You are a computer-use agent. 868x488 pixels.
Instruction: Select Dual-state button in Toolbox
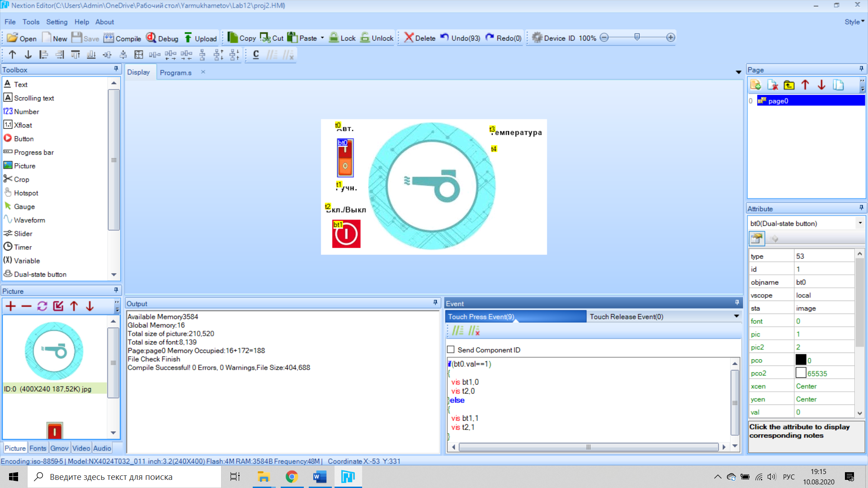[x=40, y=274]
